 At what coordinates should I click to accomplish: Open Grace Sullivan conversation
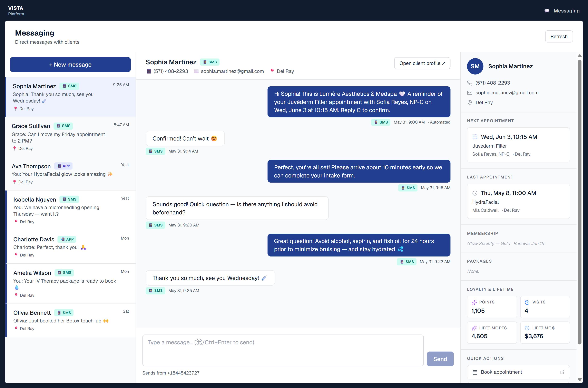coord(70,137)
